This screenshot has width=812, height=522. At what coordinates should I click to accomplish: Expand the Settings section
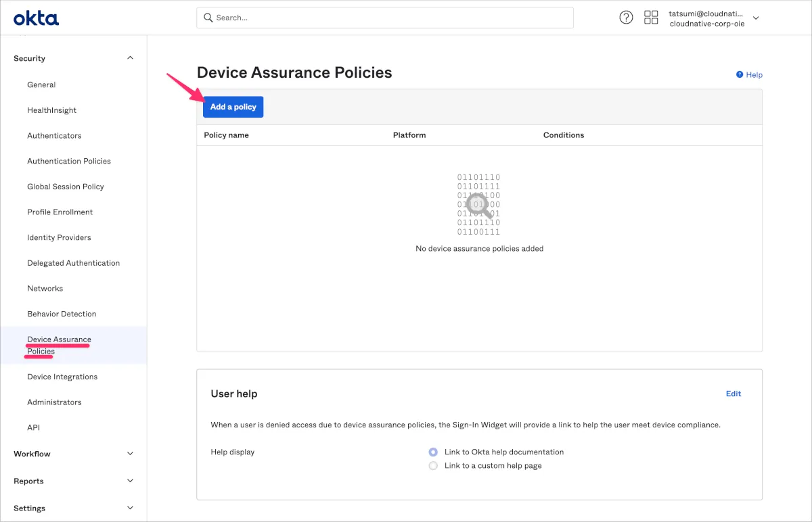coord(131,508)
